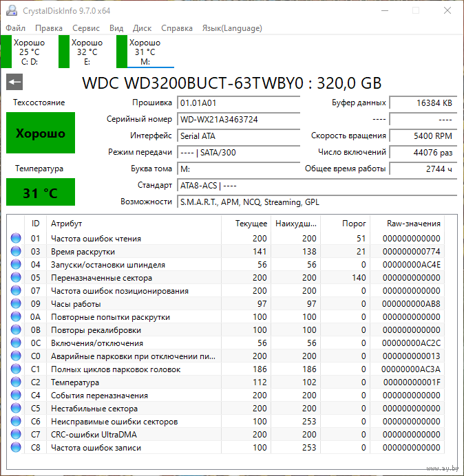The height and width of the screenshot is (476, 464).
Task: Click the Наихудш... column header
Action: pyautogui.click(x=295, y=224)
